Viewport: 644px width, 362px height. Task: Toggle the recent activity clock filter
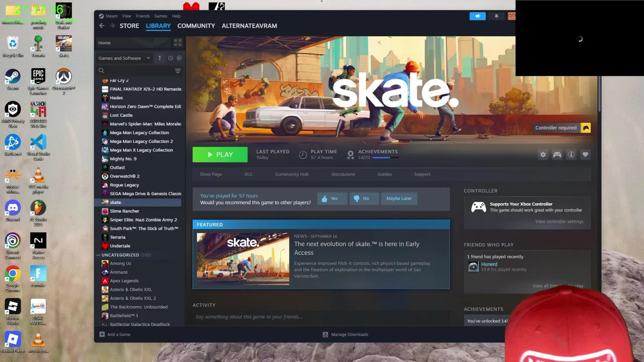pos(171,58)
